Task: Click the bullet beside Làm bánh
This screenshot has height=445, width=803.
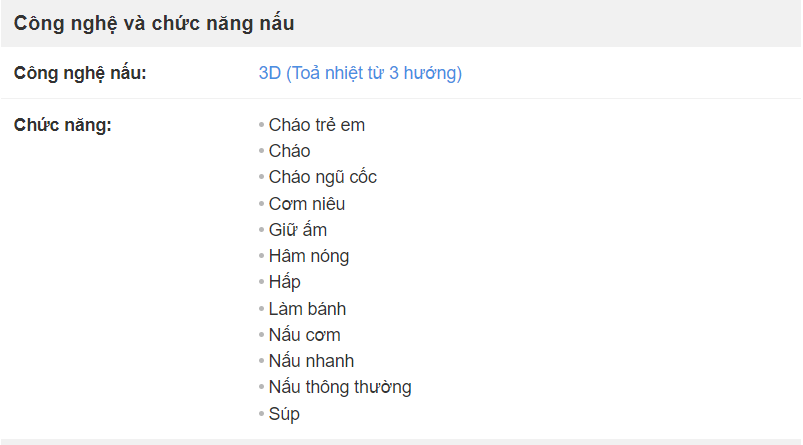Action: pos(261,308)
